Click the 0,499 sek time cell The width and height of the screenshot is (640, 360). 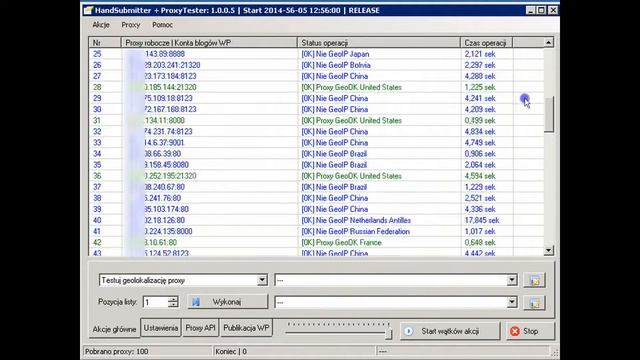pyautogui.click(x=480, y=120)
